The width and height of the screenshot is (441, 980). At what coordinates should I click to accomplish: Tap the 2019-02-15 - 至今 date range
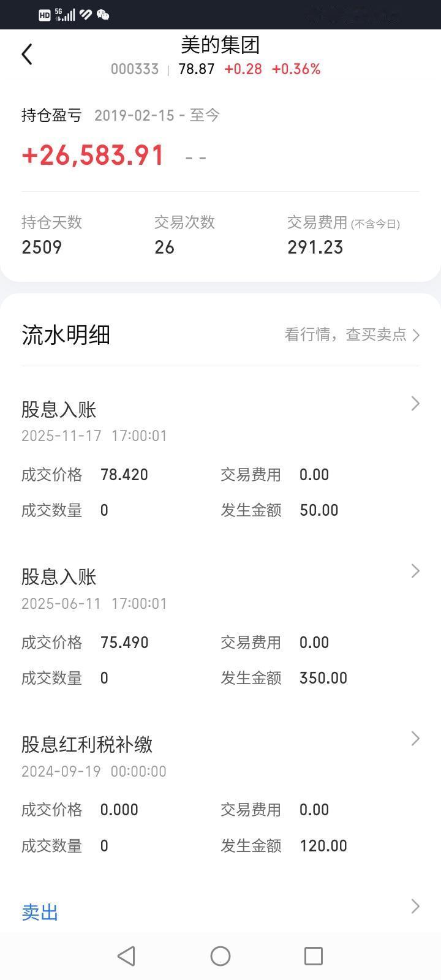(x=157, y=115)
